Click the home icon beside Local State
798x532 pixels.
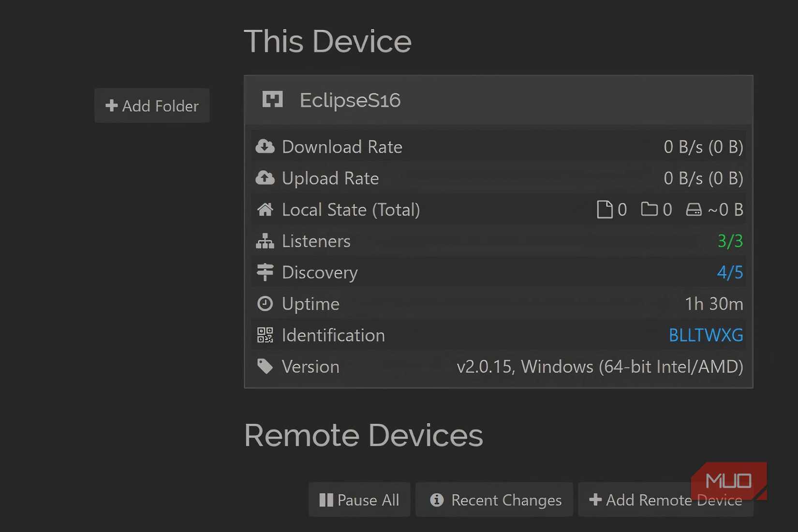tap(265, 209)
